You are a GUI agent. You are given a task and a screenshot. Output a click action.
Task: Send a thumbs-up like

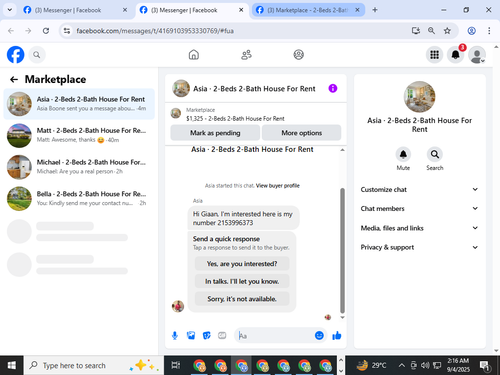pos(337,336)
